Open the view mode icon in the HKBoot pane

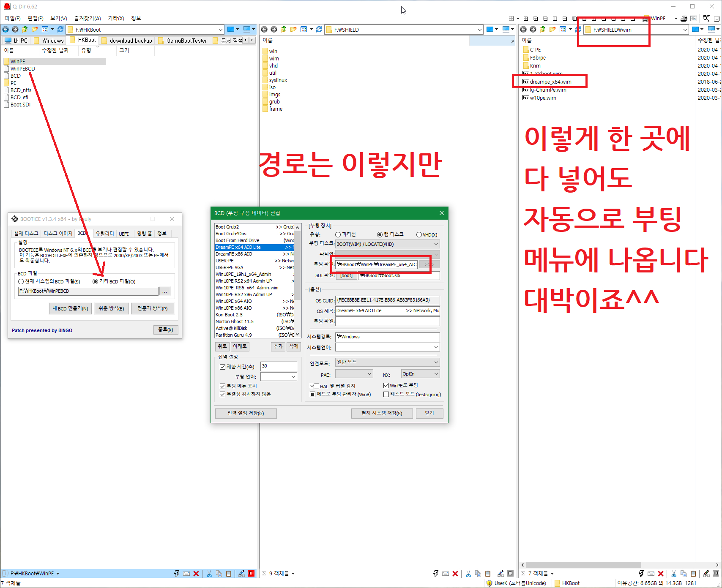click(x=45, y=29)
